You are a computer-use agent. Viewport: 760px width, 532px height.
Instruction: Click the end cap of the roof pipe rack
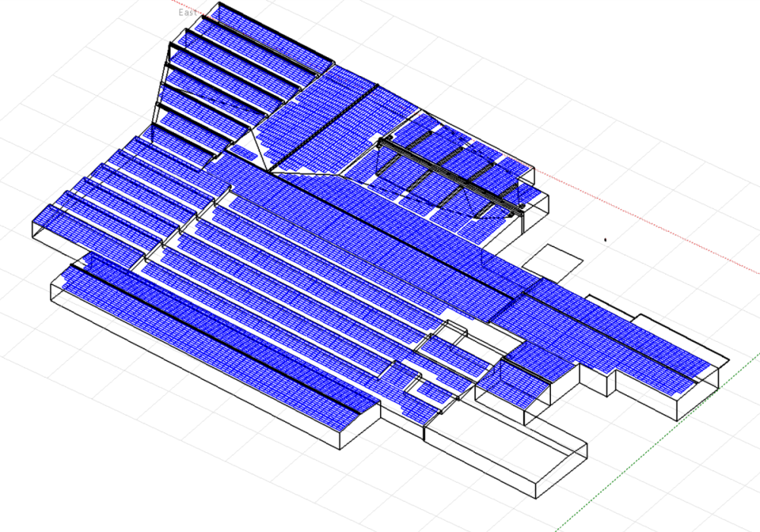coord(523,207)
